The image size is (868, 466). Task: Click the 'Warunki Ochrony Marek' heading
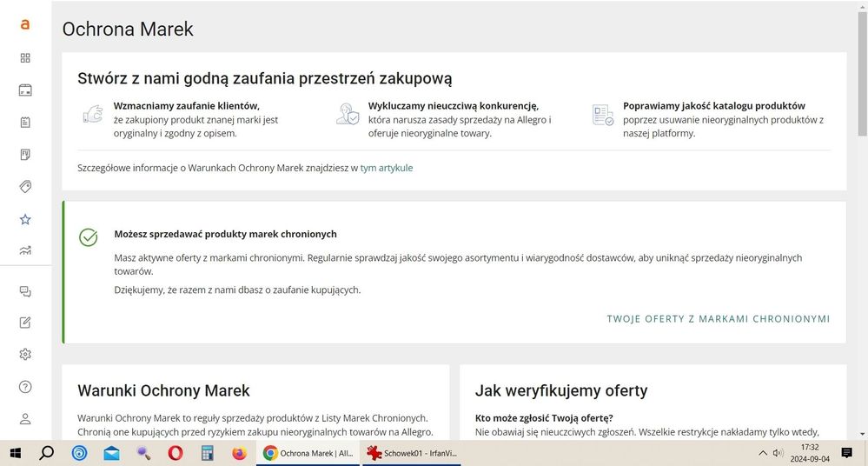164,390
